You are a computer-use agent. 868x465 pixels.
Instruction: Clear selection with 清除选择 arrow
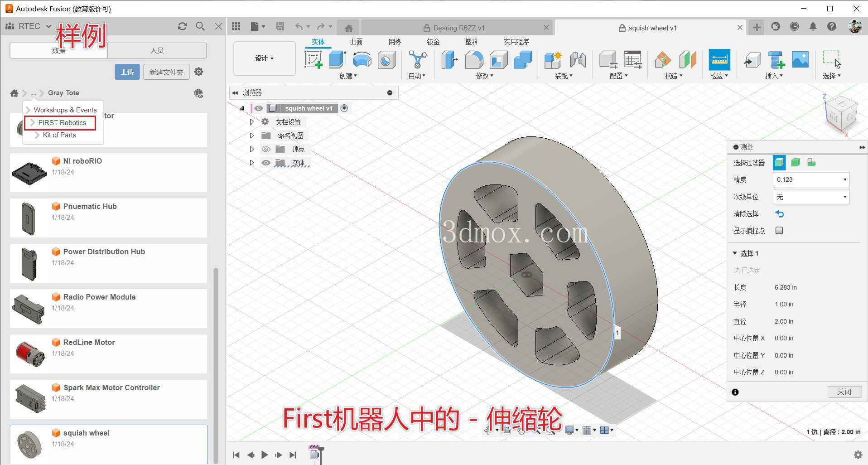pyautogui.click(x=779, y=213)
